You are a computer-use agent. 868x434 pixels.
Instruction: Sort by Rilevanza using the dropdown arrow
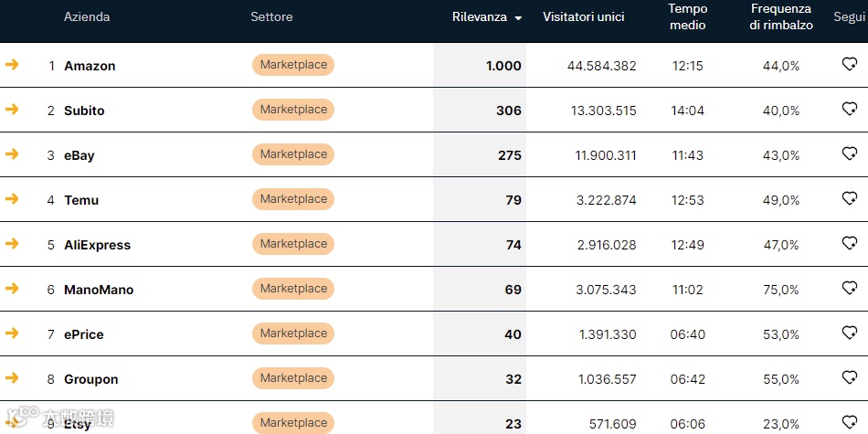click(x=519, y=18)
